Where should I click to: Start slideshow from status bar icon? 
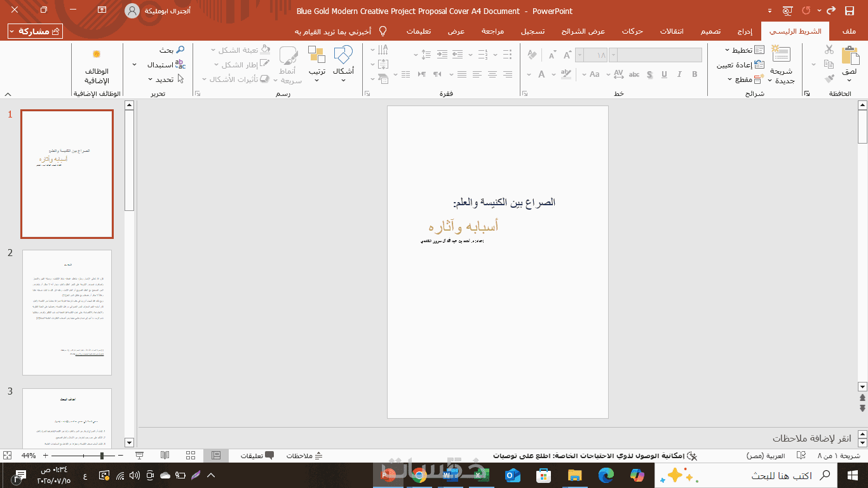[139, 456]
